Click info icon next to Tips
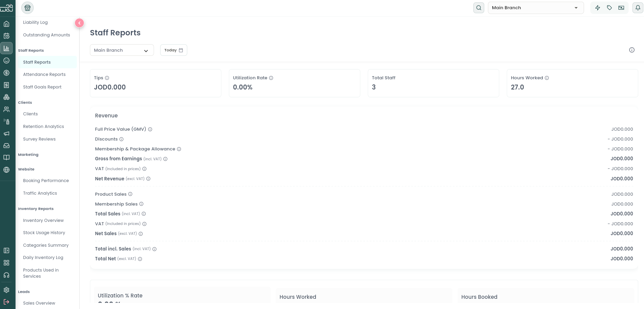Image resolution: width=644 pixels, height=309 pixels. [x=107, y=78]
